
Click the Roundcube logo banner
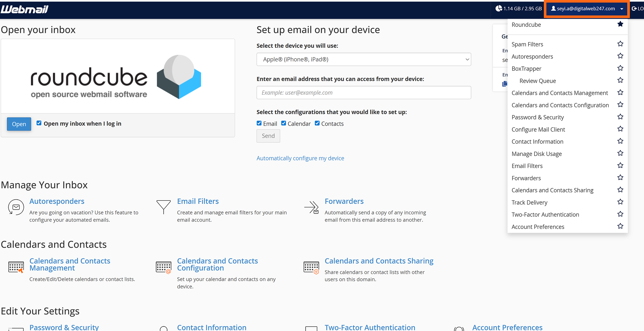pyautogui.click(x=118, y=76)
